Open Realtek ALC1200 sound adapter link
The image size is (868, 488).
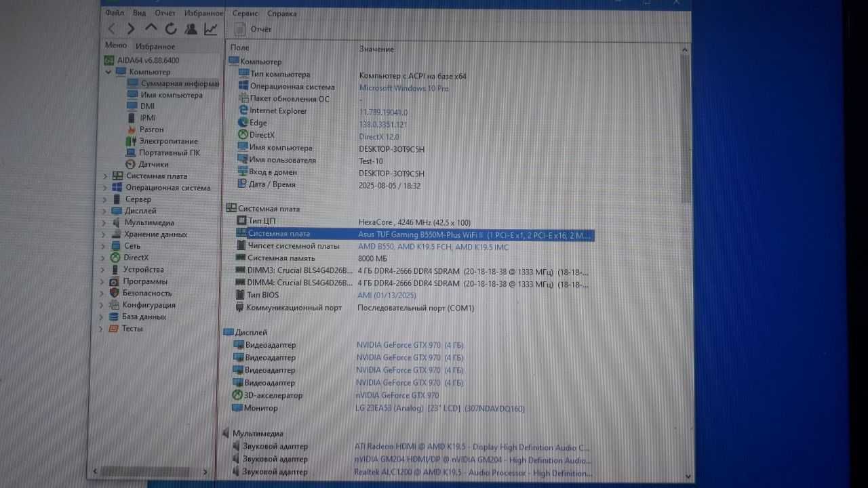473,473
